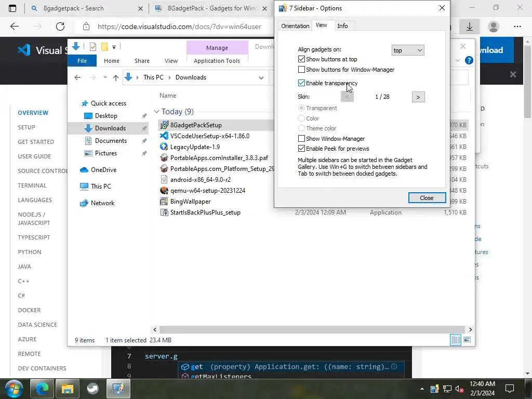The width and height of the screenshot is (532, 399).
Task: Enable Show buttons for Window-Manager
Action: pos(301,70)
